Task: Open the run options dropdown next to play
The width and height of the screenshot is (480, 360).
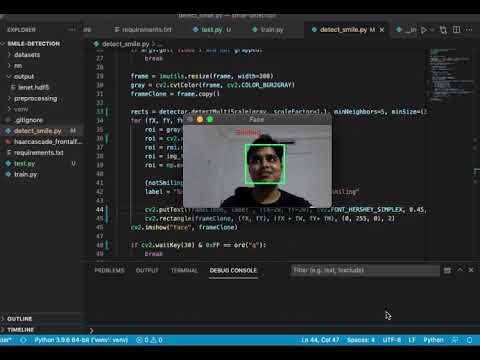Action: 432,30
